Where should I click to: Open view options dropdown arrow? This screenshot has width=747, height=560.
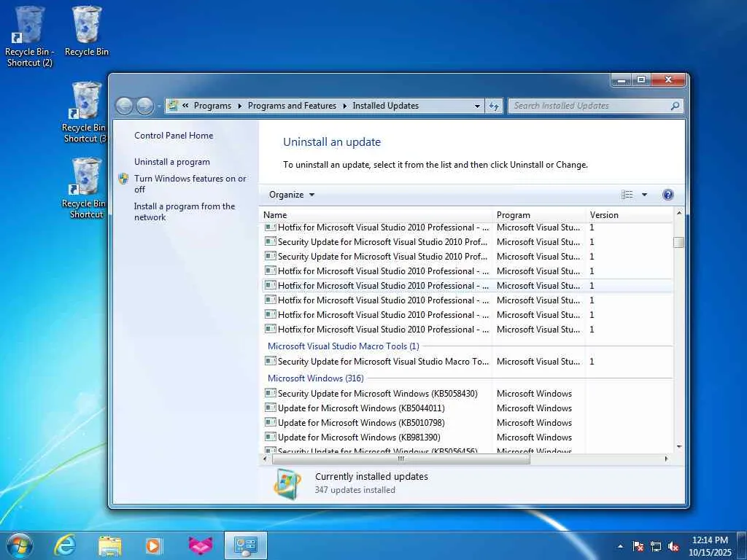click(645, 194)
